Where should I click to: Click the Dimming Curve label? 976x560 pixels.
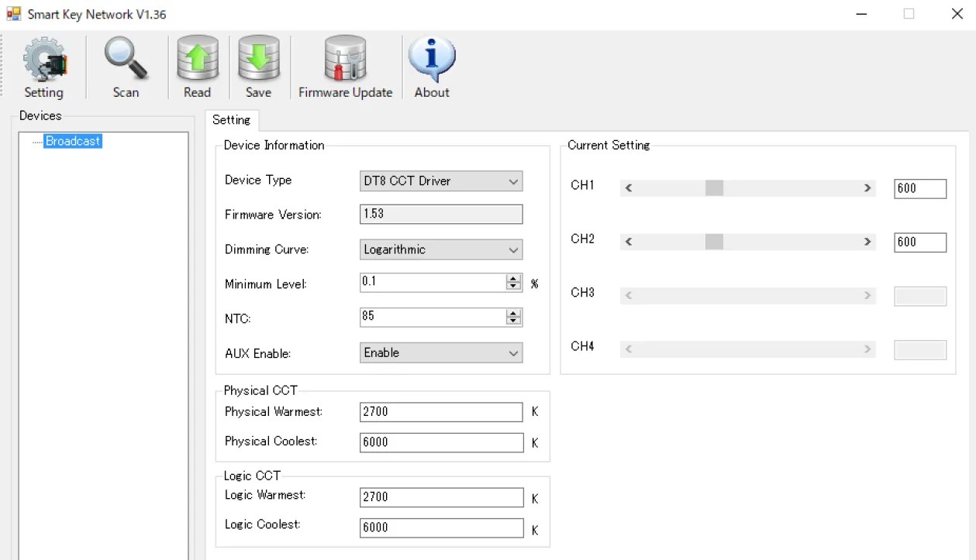point(267,249)
